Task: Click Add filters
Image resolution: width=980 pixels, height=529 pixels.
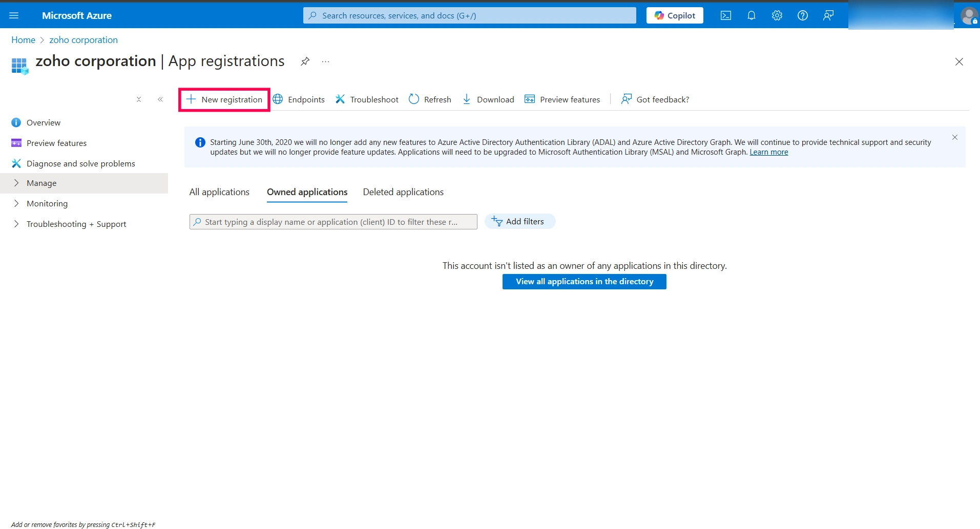Action: pos(520,221)
